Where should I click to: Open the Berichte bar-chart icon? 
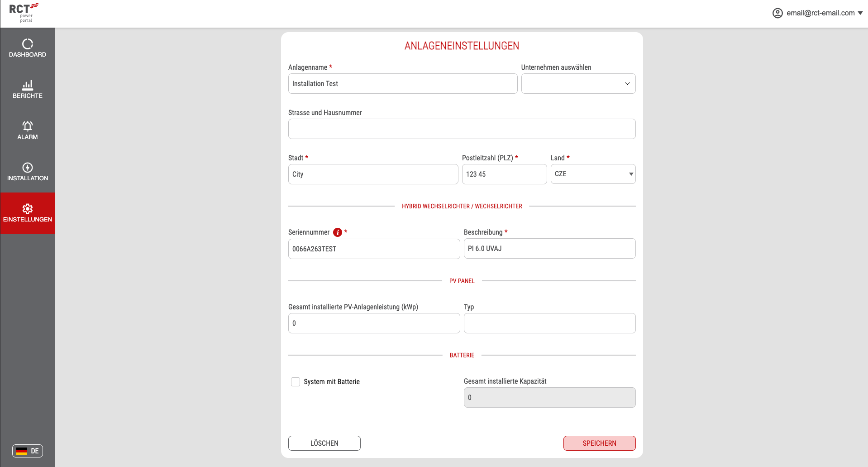(28, 85)
